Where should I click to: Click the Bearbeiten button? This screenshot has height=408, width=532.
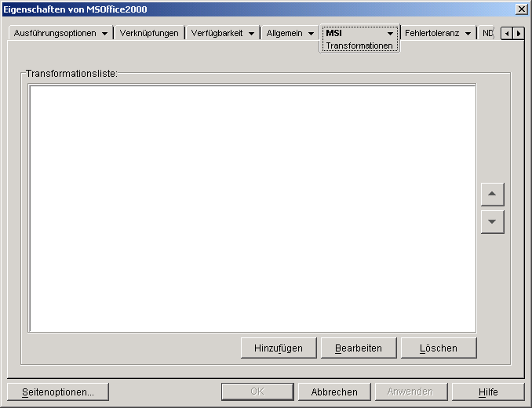click(359, 348)
